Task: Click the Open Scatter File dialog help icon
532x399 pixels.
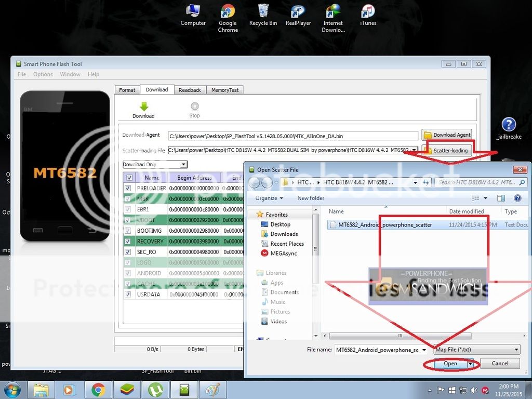Action: pos(517,198)
